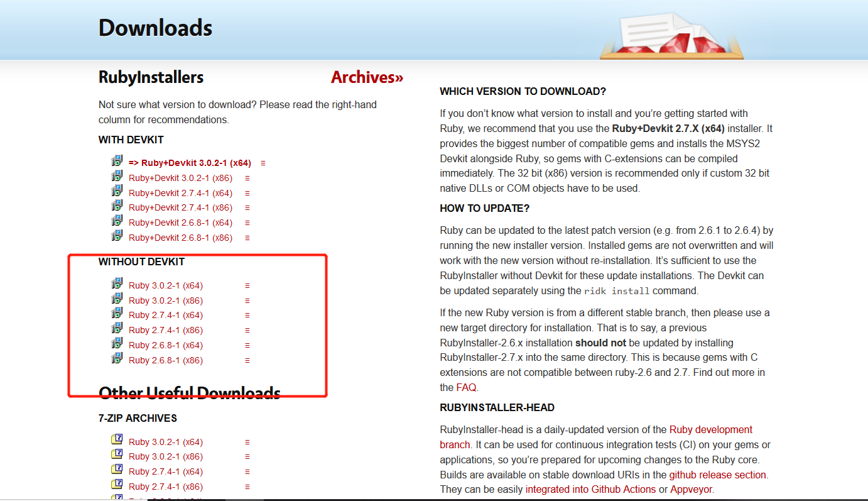Open the github release section link
This screenshot has height=501, width=868.
(x=718, y=475)
